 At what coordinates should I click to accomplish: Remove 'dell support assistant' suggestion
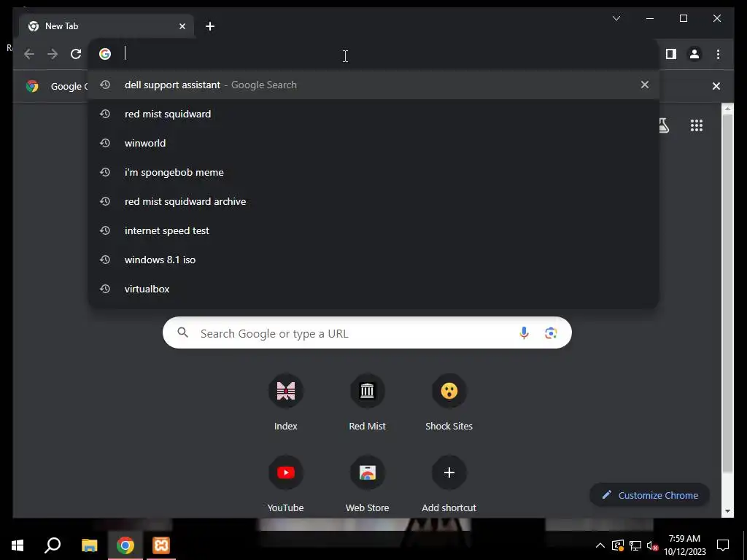tap(645, 85)
